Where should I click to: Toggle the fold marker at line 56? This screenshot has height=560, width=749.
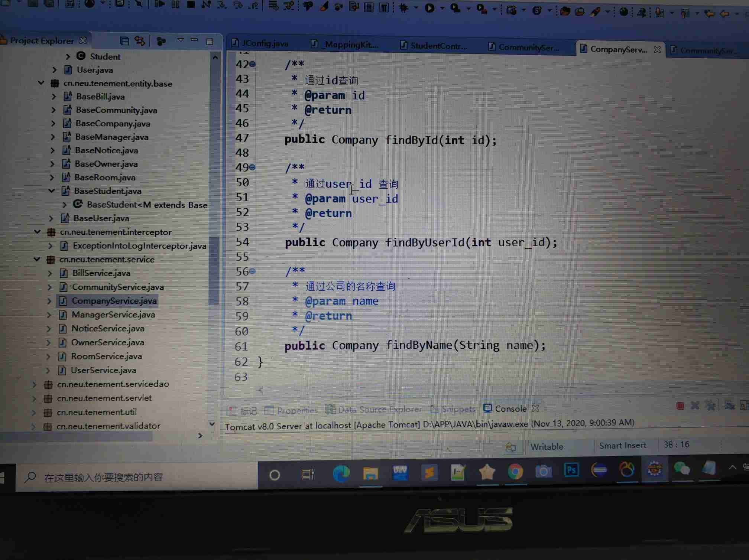pyautogui.click(x=253, y=271)
